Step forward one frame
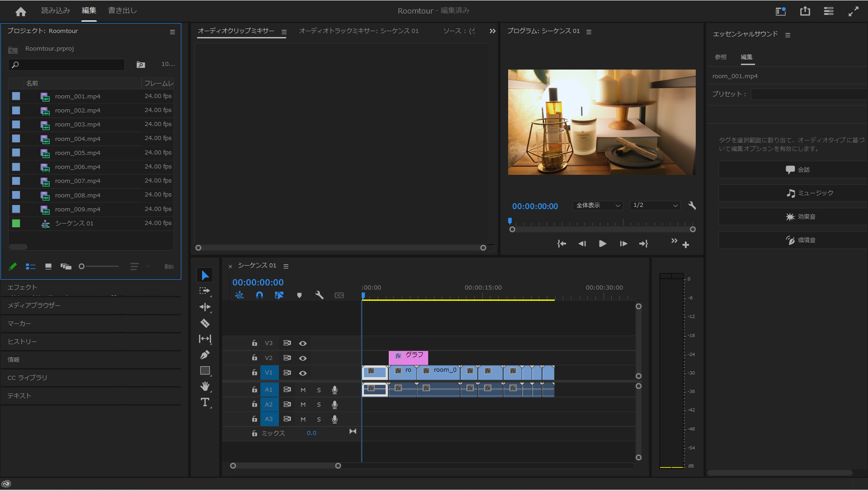 click(x=623, y=244)
